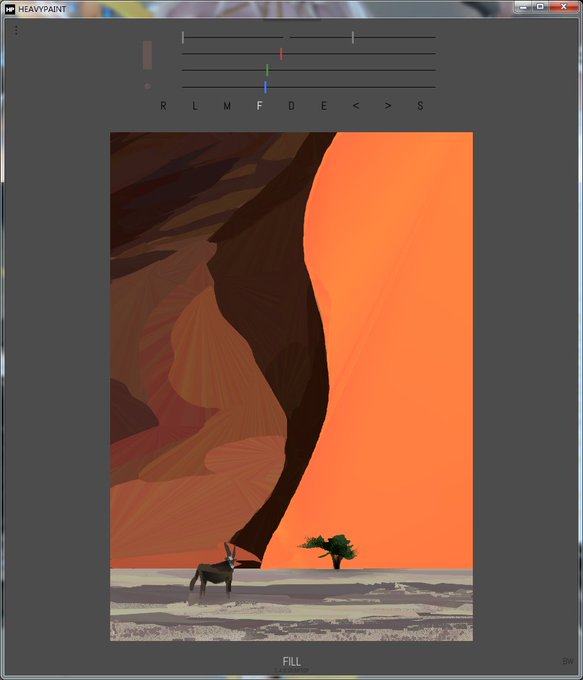Select the highlighted F fill tool
The height and width of the screenshot is (680, 583).
click(259, 105)
